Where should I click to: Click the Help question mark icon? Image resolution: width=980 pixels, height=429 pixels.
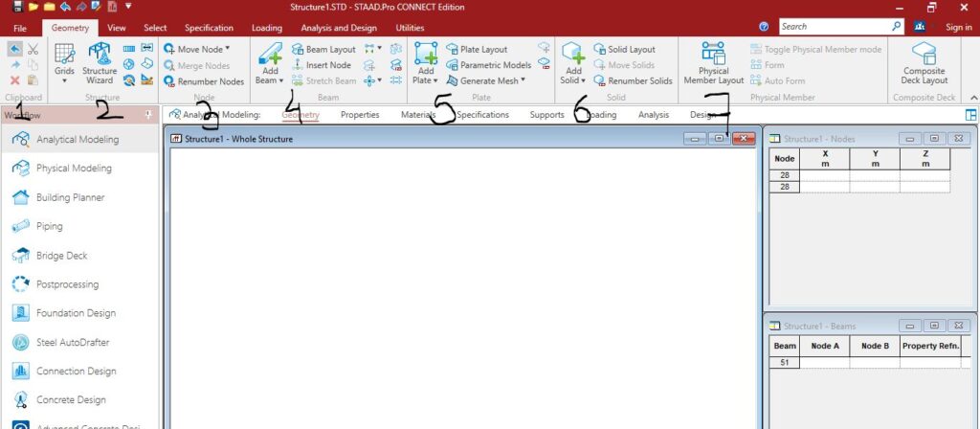click(x=764, y=27)
